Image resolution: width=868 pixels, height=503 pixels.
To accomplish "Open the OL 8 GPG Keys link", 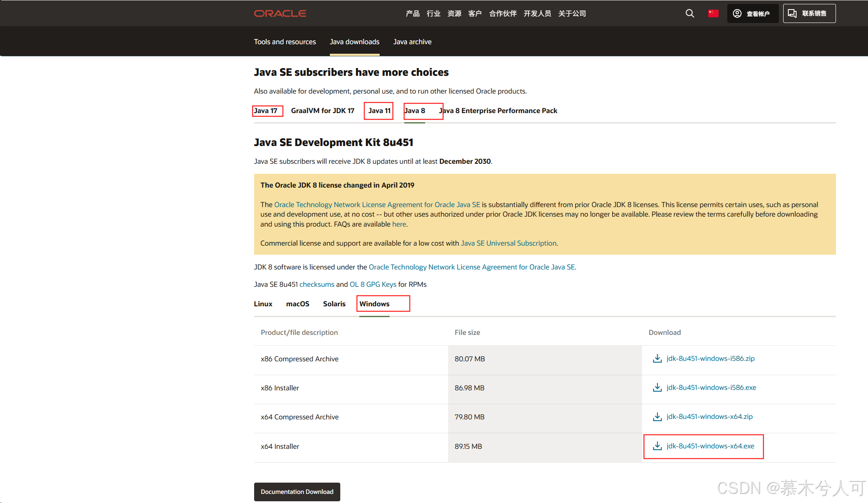I will click(373, 284).
